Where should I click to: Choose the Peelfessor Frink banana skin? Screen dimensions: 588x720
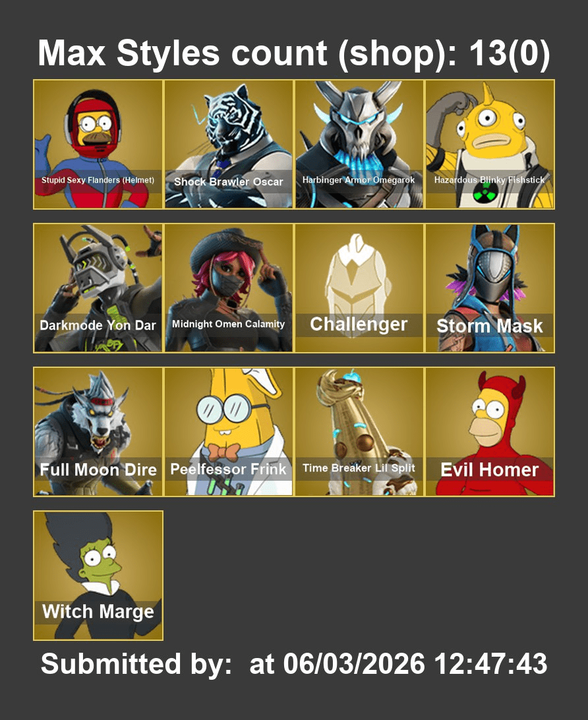pyautogui.click(x=229, y=432)
